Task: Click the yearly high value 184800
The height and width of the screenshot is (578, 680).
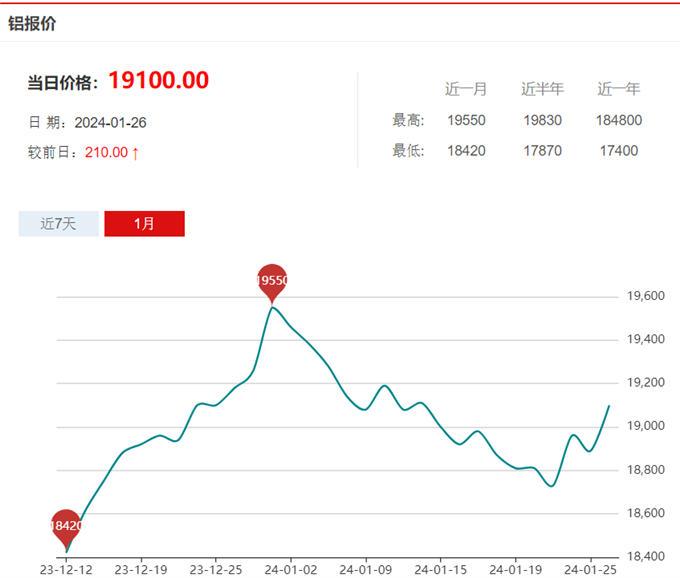Action: point(619,120)
